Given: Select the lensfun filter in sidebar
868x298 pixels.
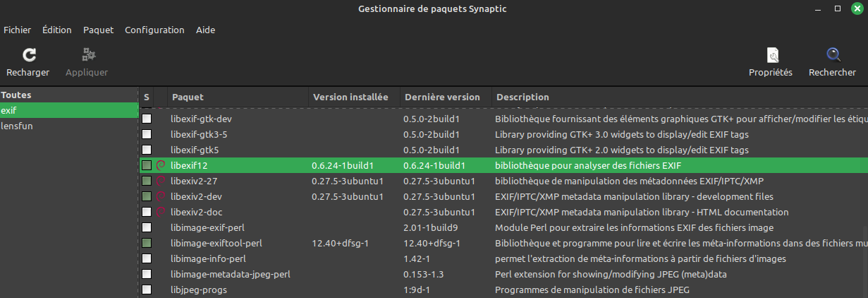Looking at the screenshot, I should pyautogui.click(x=17, y=126).
